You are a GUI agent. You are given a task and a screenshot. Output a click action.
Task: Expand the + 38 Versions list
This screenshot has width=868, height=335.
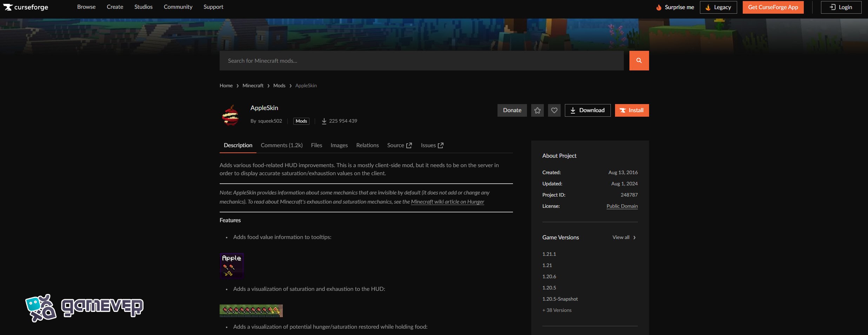pos(556,310)
